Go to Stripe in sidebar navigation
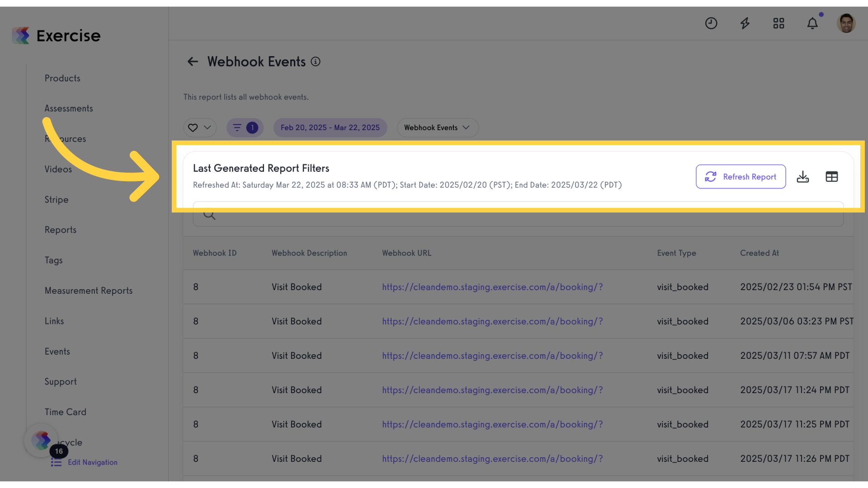Image resolution: width=868 pixels, height=488 pixels. click(x=57, y=199)
